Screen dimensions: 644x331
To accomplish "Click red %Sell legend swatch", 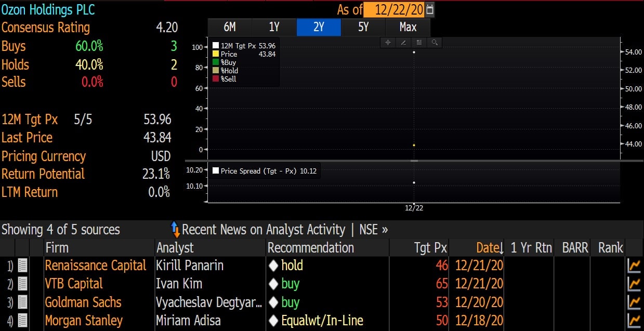I will (x=215, y=79).
